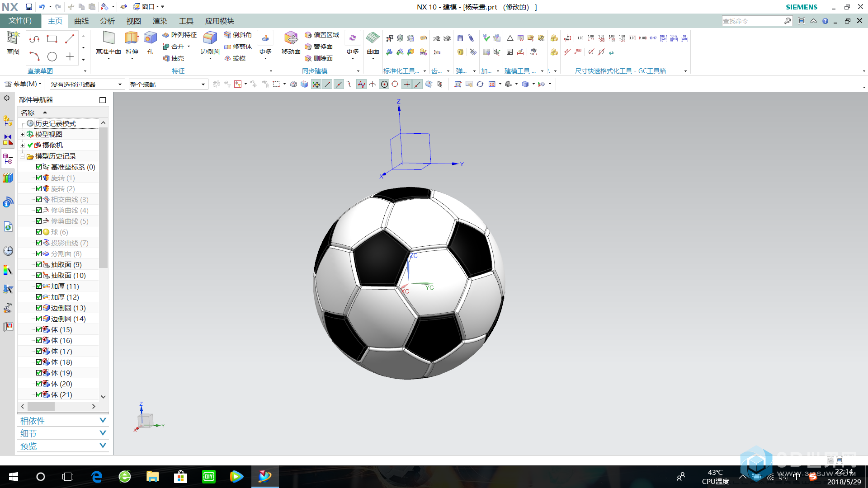Toggle checkbox for 球 (6)
The image size is (868, 488).
(39, 232)
